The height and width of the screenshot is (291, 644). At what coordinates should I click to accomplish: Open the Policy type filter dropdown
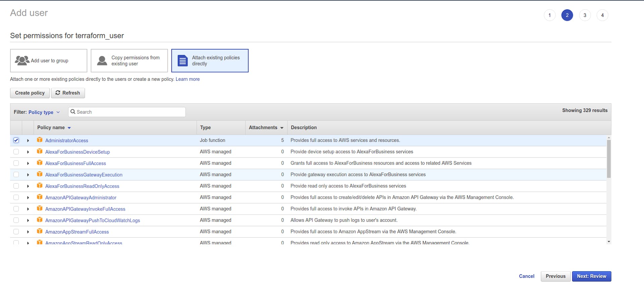[44, 112]
